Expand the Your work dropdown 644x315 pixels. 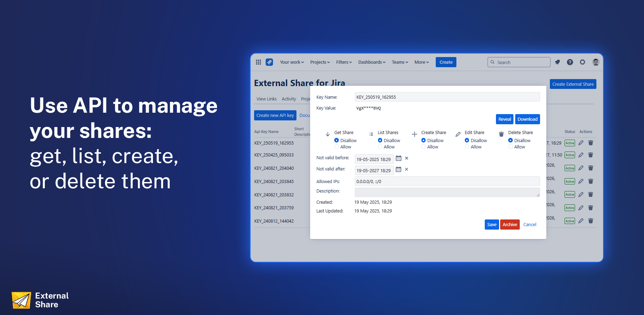292,62
